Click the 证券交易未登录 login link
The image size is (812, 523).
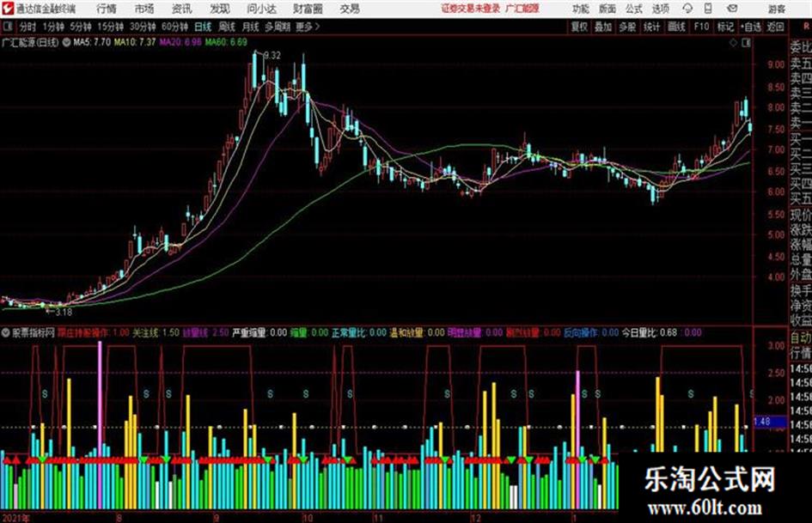471,9
